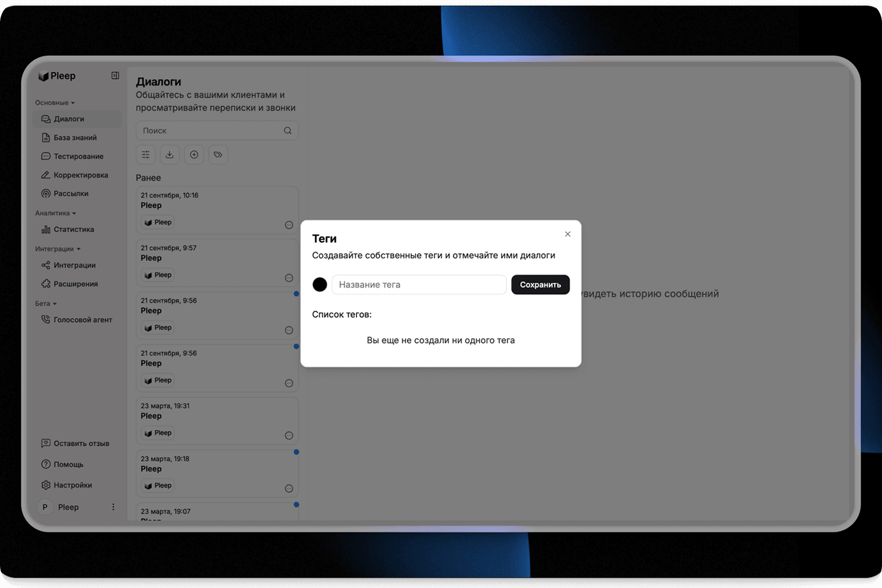
Task: Collapse the Интеграции section
Action: pos(58,249)
